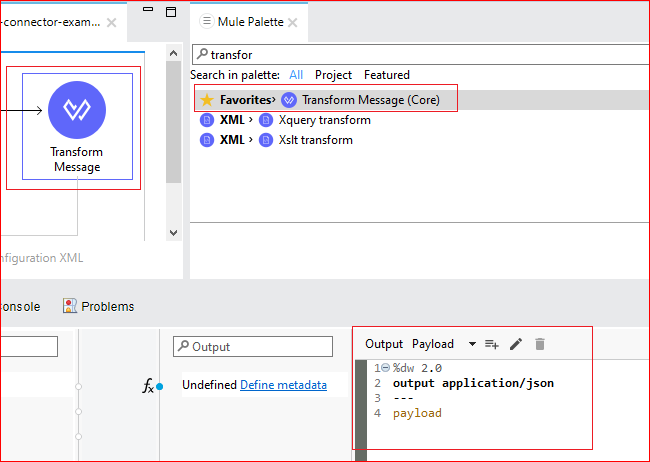Image resolution: width=650 pixels, height=462 pixels.
Task: Click the '---' separator line in script
Action: 403,398
